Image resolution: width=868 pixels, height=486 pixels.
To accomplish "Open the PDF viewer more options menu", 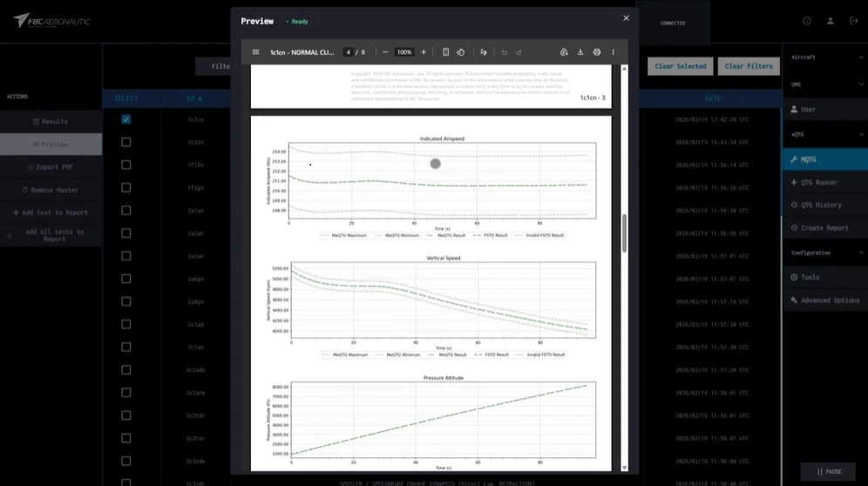I will coord(614,52).
